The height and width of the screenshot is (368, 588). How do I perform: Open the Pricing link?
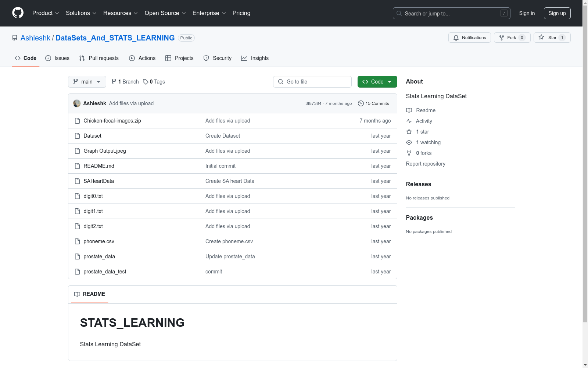[x=241, y=13]
